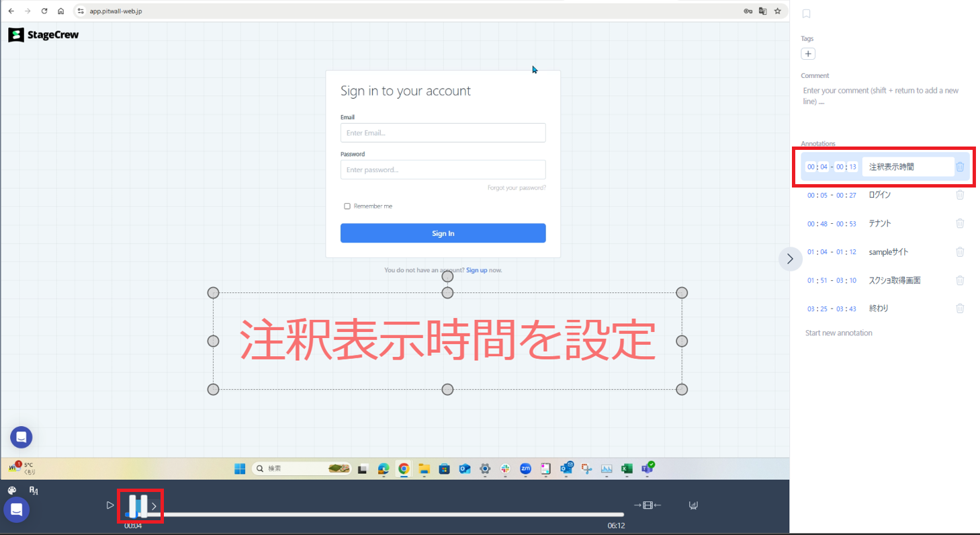Delete the ログイン annotation
The height and width of the screenshot is (535, 980).
[x=960, y=195]
